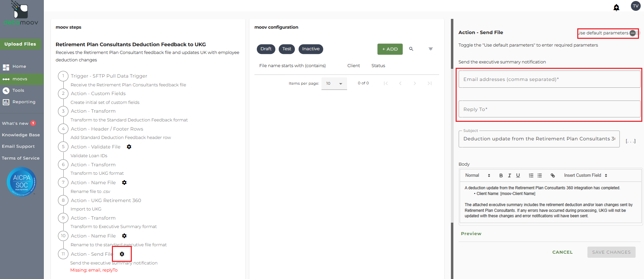Click the SAVE CHANGES button
The width and height of the screenshot is (644, 279).
coord(611,252)
